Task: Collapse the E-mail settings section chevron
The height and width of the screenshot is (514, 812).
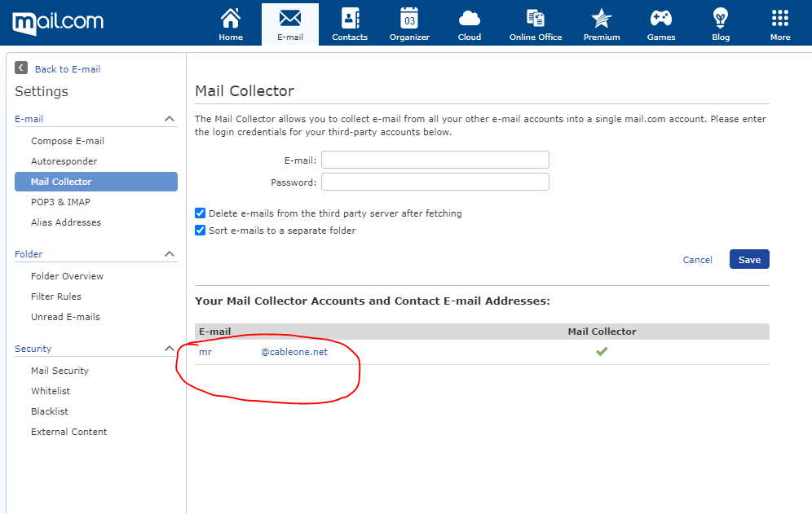Action: click(170, 119)
